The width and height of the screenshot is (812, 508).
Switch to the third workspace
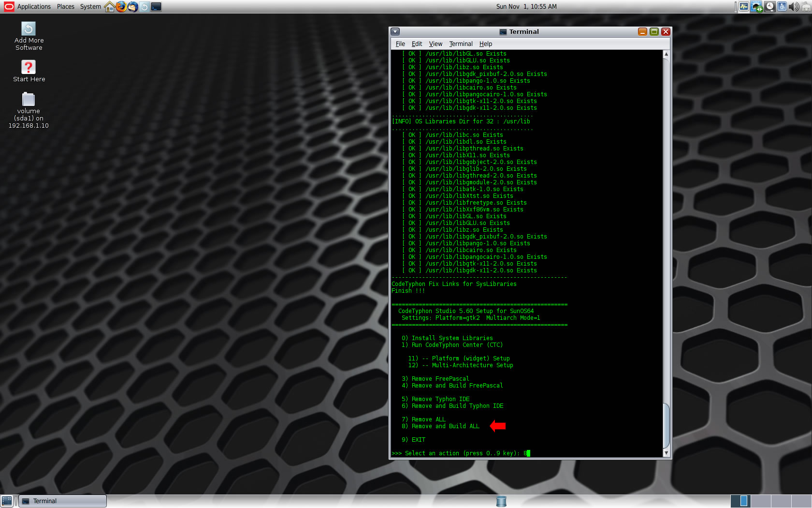781,501
